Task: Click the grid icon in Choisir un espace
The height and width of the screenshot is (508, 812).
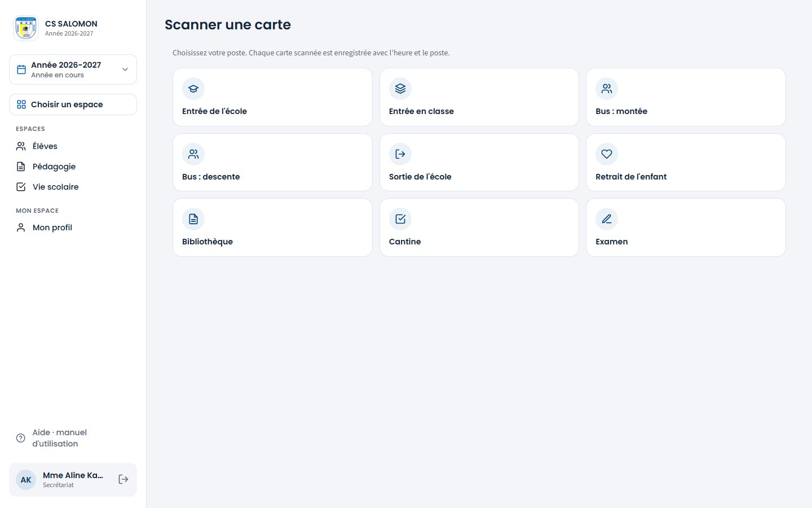Action: [21, 104]
